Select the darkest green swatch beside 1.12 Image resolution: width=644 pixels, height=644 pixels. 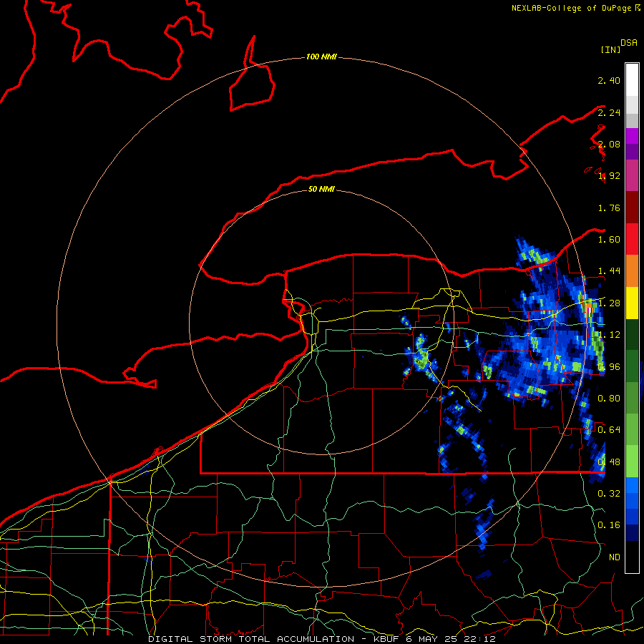tap(632, 334)
